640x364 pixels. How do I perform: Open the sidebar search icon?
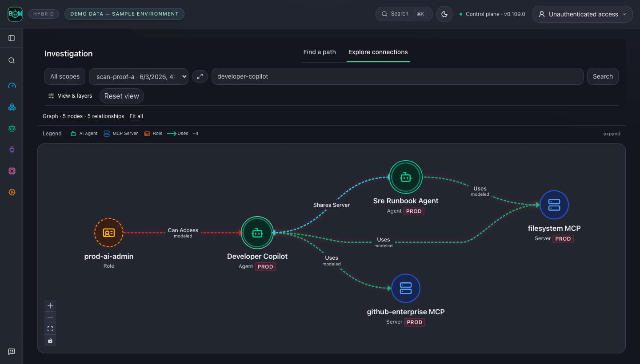(12, 61)
